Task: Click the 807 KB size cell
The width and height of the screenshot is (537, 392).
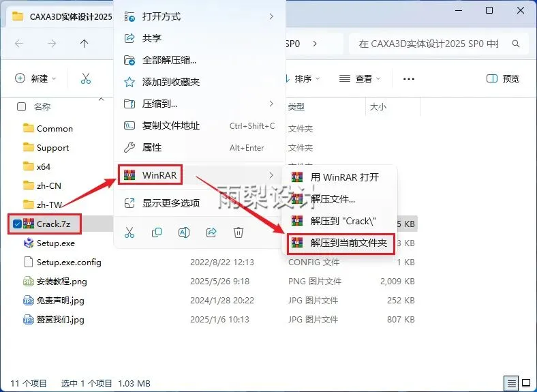Action: pyautogui.click(x=401, y=320)
